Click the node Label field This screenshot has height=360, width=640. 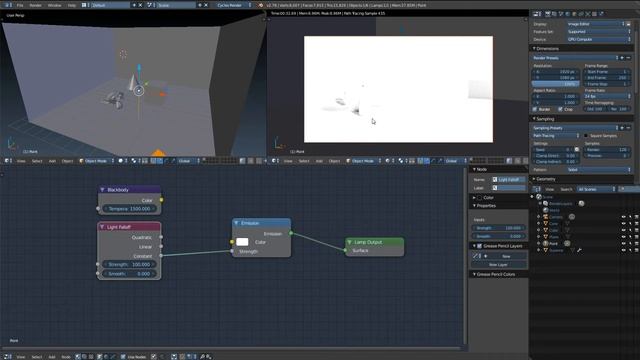click(509, 188)
